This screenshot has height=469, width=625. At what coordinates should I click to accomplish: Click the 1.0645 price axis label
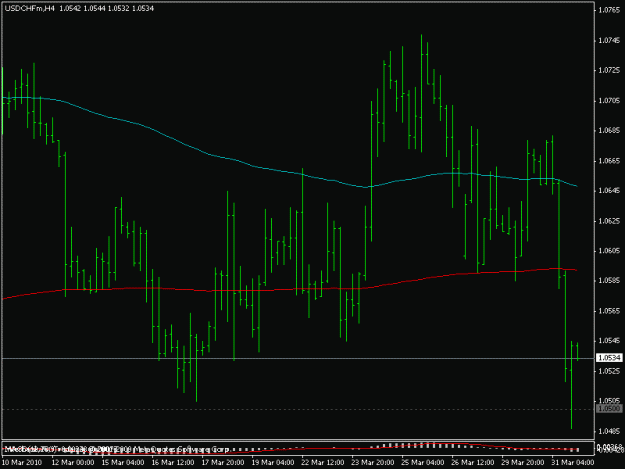point(609,190)
